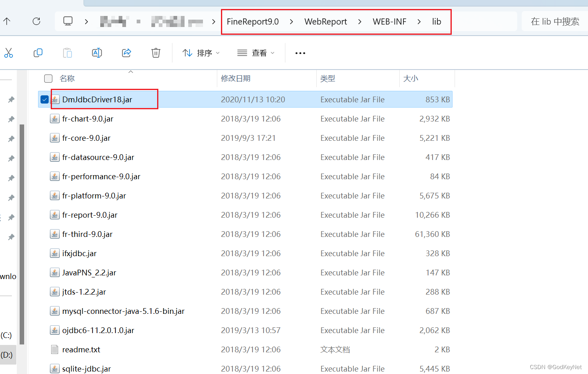
Task: Expand chevron before FineReport9.0 in path
Action: (214, 22)
